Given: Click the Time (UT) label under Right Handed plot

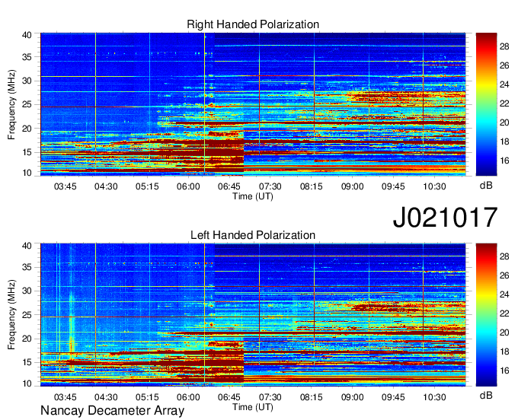Looking at the screenshot, I should click(x=253, y=196).
